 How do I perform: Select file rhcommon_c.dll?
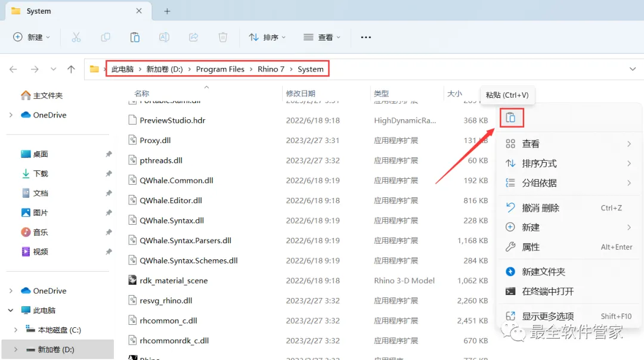pos(168,321)
